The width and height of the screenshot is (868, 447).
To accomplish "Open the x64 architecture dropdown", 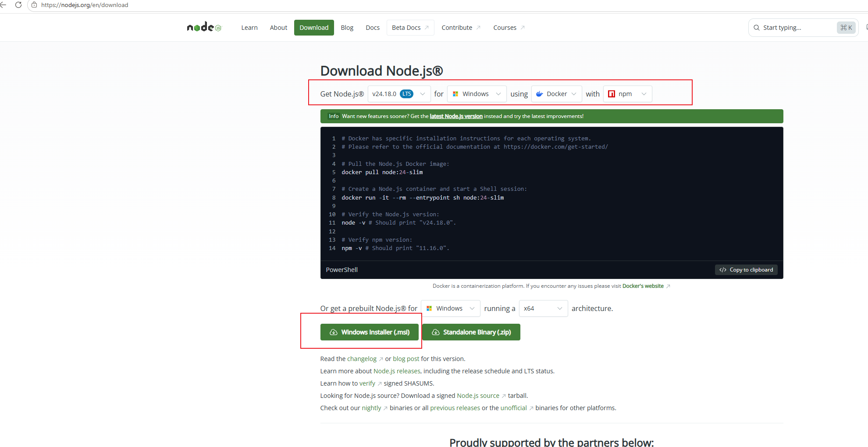I will tap(544, 308).
